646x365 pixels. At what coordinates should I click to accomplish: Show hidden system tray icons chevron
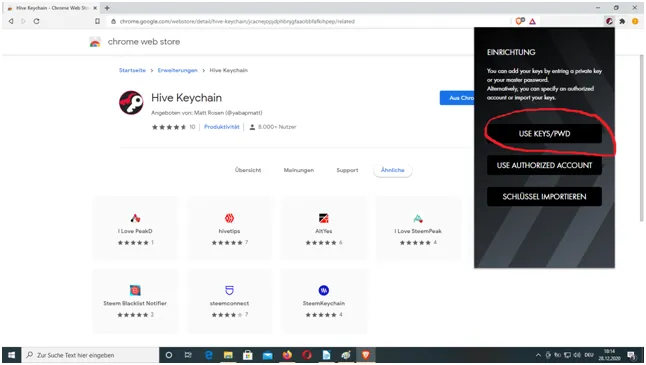(538, 355)
